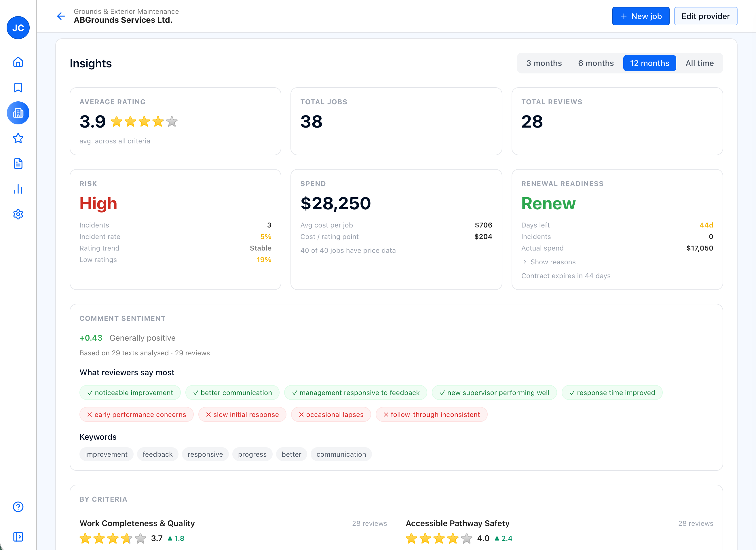Click the 'responsive' keyword chip
Viewport: 756px width, 550px height.
pyautogui.click(x=205, y=454)
